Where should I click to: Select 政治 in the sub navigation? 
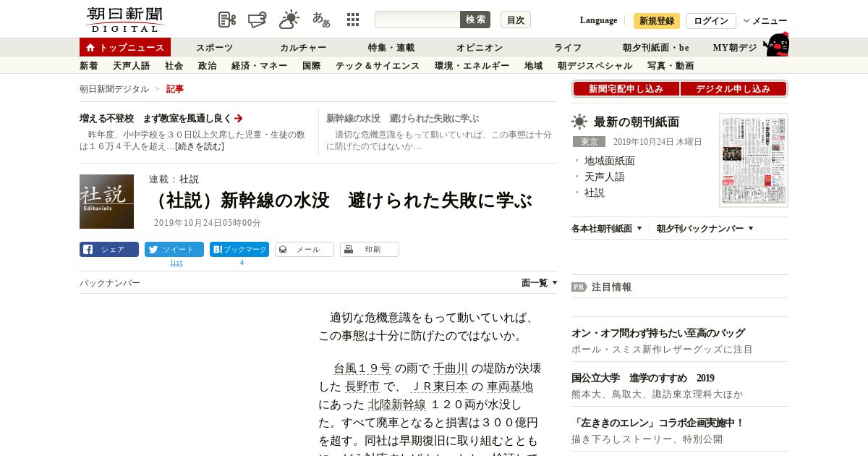tap(208, 66)
